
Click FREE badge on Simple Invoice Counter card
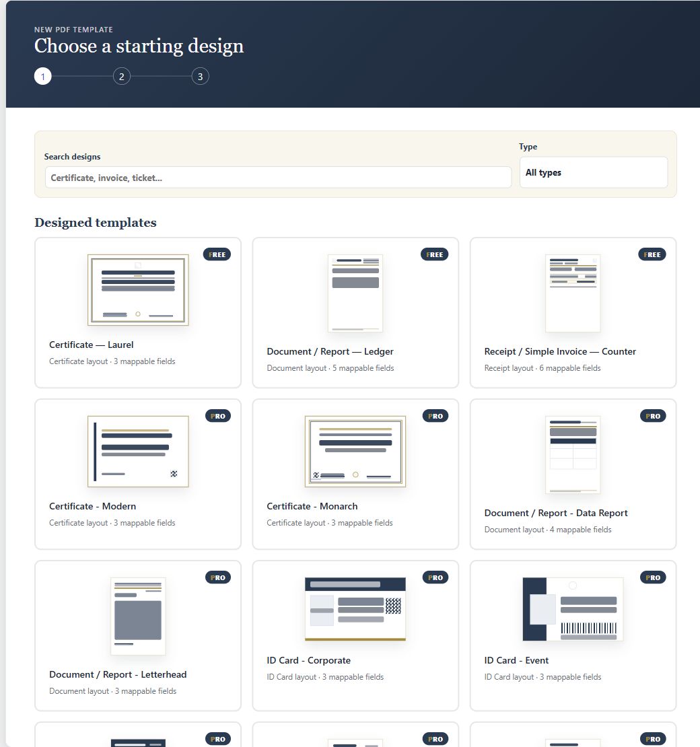coord(652,254)
